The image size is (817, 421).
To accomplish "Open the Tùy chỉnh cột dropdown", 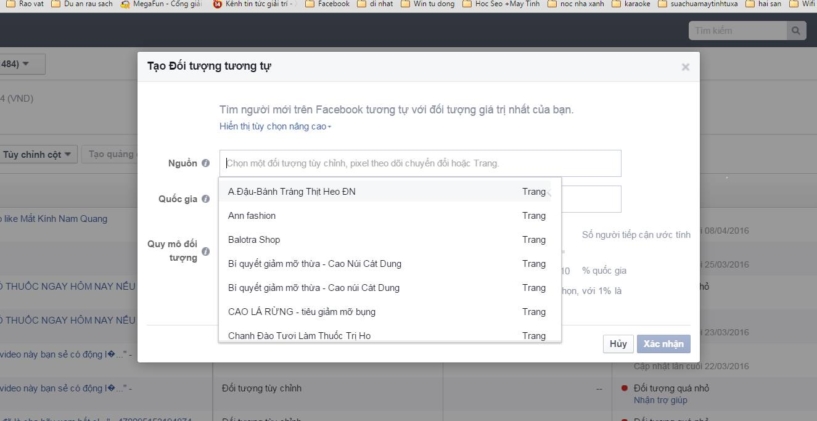I will [x=39, y=154].
